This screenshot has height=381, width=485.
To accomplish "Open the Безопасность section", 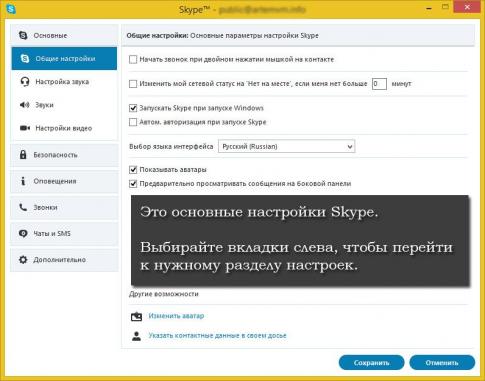I will pos(64,155).
